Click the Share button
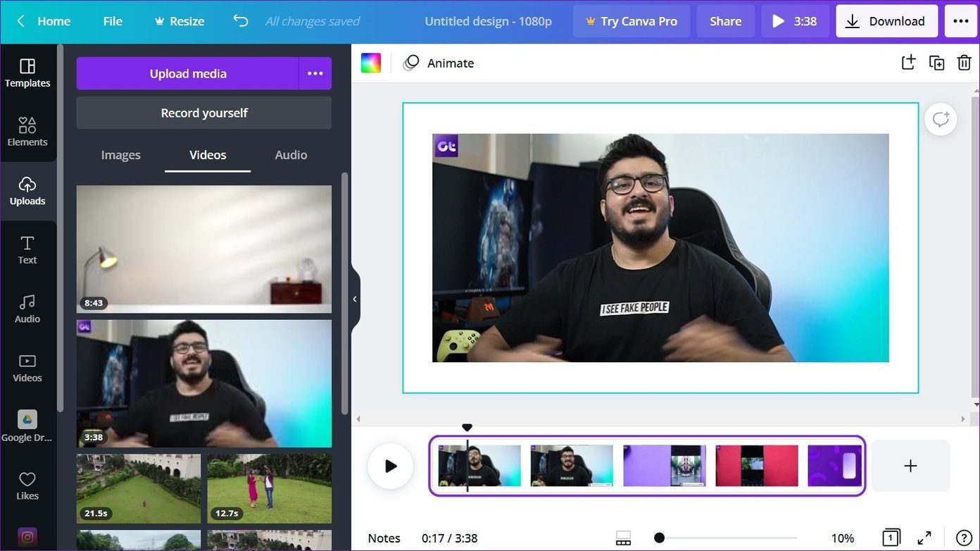The height and width of the screenshot is (551, 980). pos(725,21)
